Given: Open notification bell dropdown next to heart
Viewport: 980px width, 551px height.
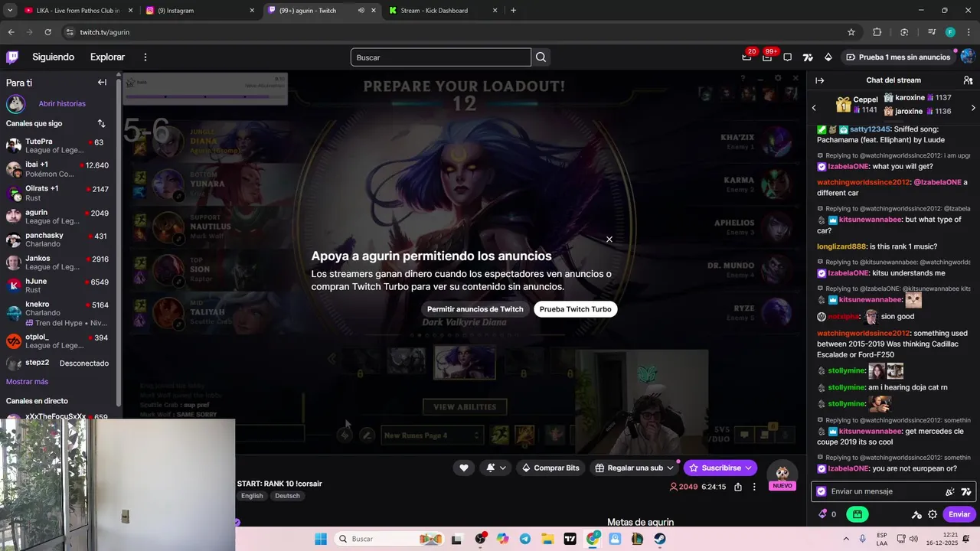Looking at the screenshot, I should (495, 468).
